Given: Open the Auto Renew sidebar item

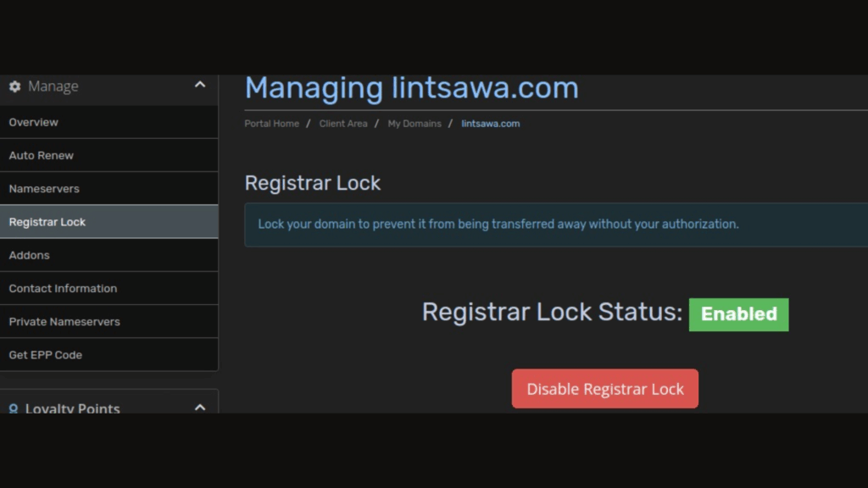Looking at the screenshot, I should click(109, 156).
